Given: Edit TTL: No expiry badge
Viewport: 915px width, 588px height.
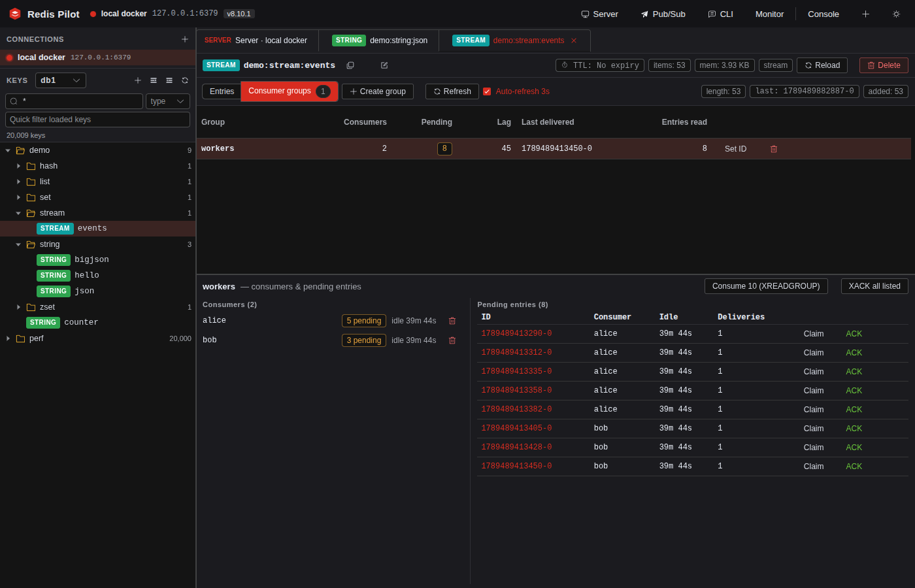Looking at the screenshot, I should [600, 65].
